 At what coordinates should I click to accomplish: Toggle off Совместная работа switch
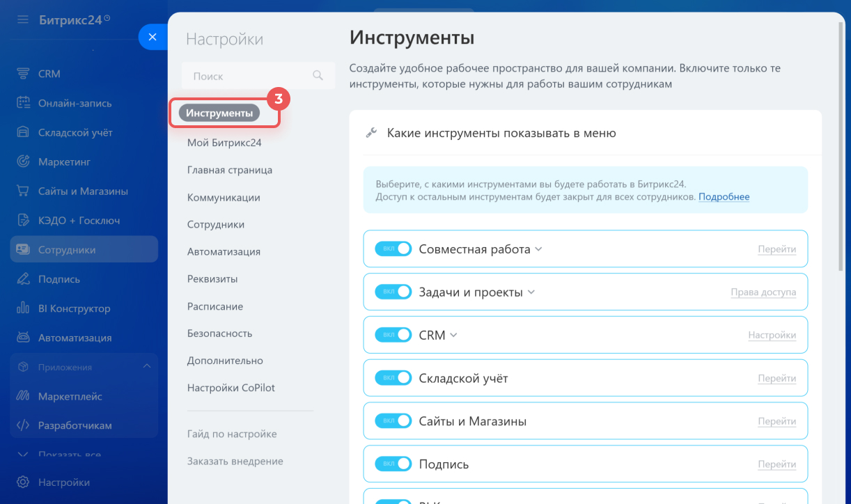(393, 249)
